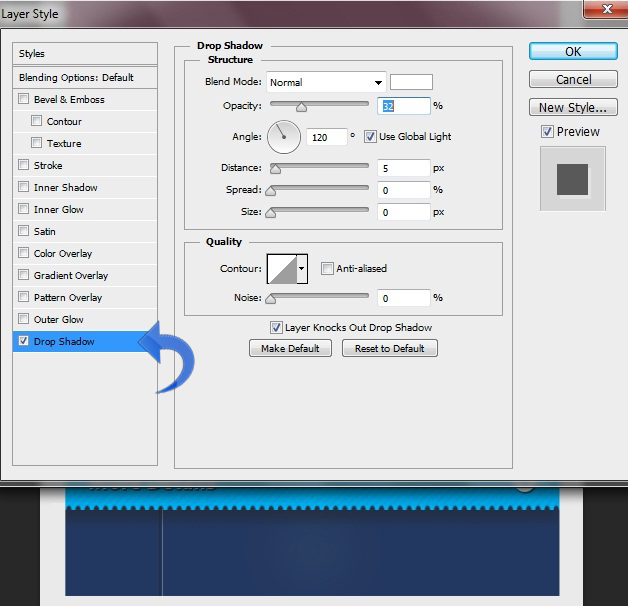Screen dimensions: 628x606
Task: Click the Spread slider handle
Action: (271, 191)
